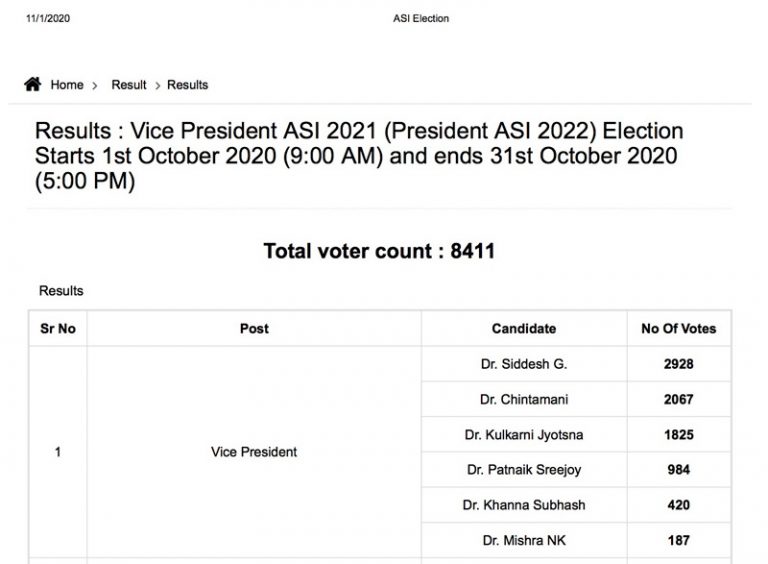Click the chevron after Result breadcrumb
This screenshot has width=768, height=564.
(x=157, y=86)
